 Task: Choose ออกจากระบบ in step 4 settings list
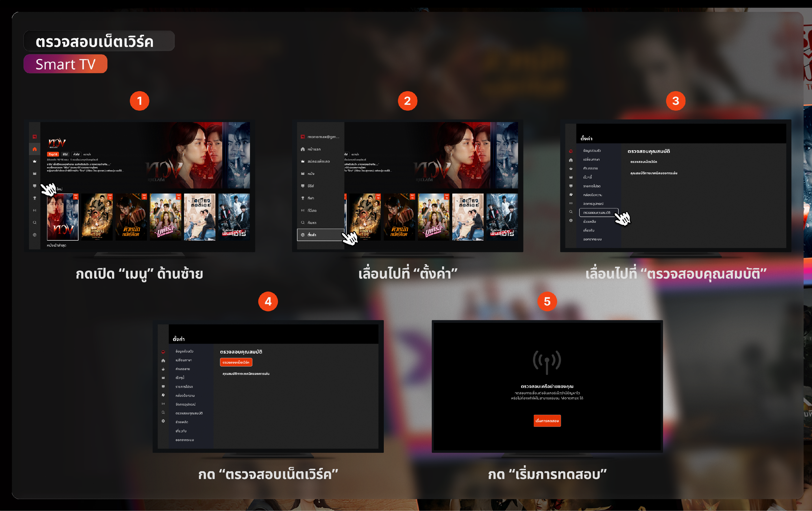184,440
